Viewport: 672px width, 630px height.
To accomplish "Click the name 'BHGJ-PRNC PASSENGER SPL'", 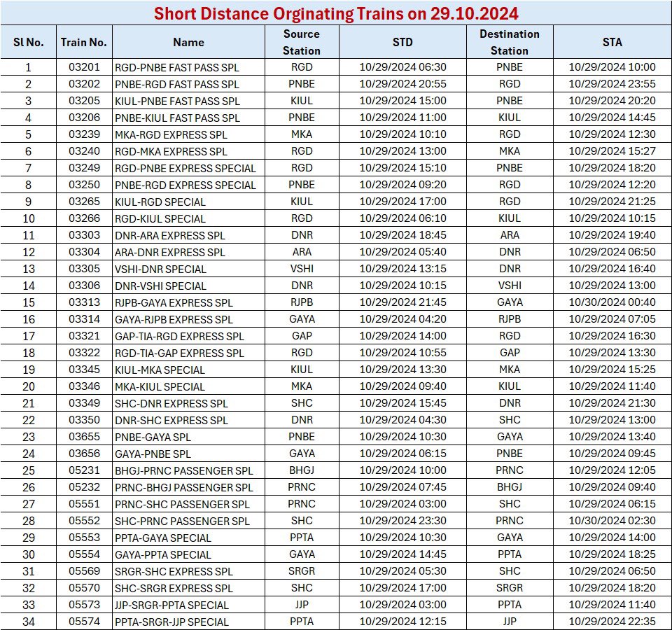I will click(184, 471).
